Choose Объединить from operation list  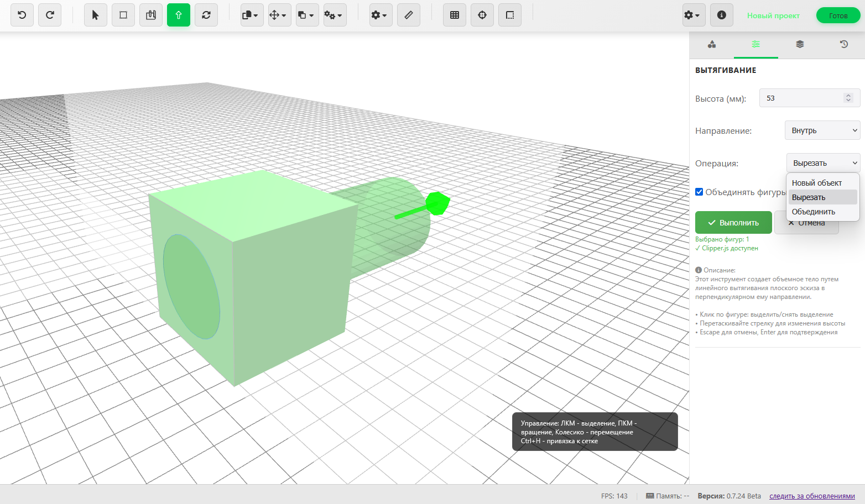coord(814,212)
